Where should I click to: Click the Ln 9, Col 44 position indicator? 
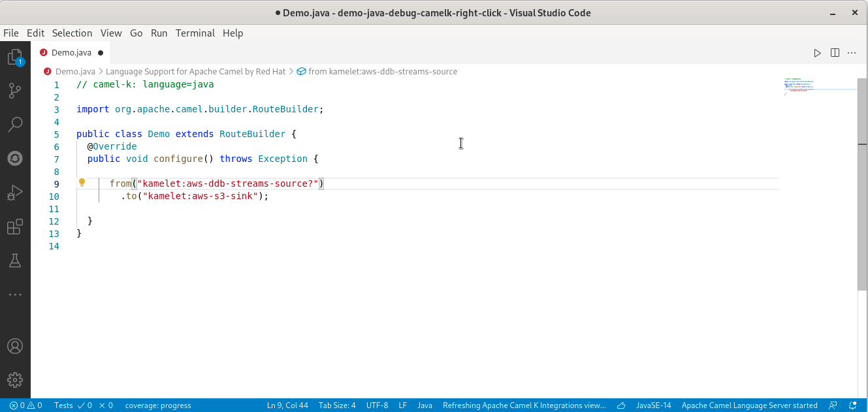[287, 405]
